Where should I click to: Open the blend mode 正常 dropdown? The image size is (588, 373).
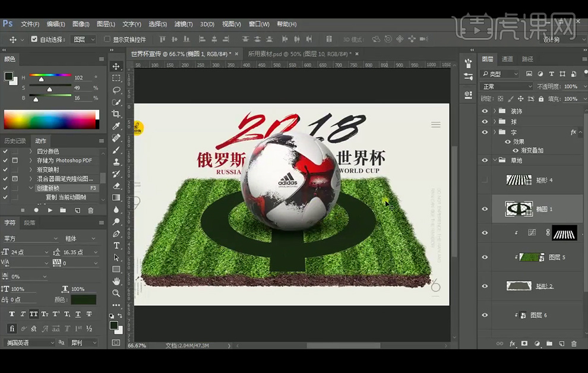click(x=506, y=87)
